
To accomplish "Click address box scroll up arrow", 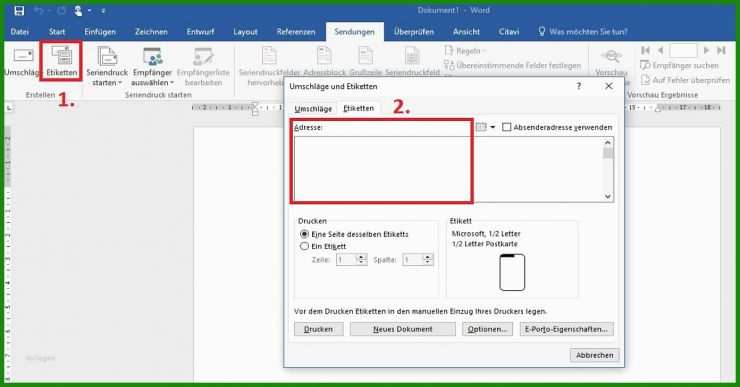I will tap(608, 143).
